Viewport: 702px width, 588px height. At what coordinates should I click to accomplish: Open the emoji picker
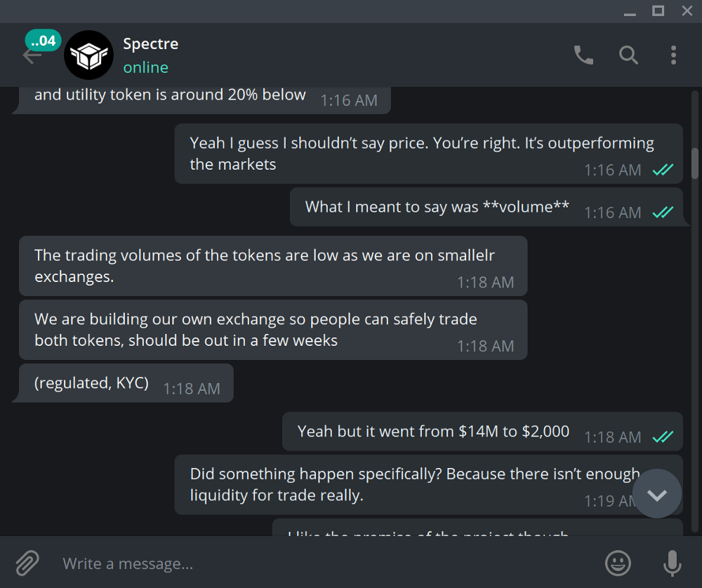(618, 563)
